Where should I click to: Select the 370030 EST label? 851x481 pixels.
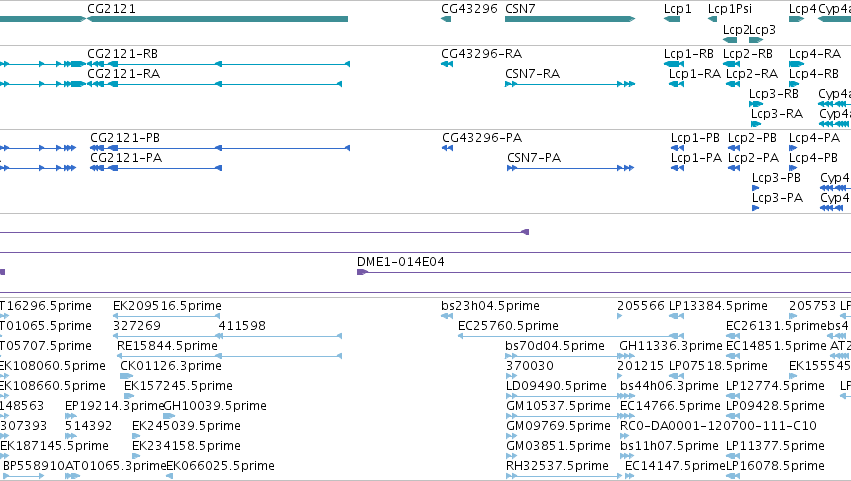(530, 366)
